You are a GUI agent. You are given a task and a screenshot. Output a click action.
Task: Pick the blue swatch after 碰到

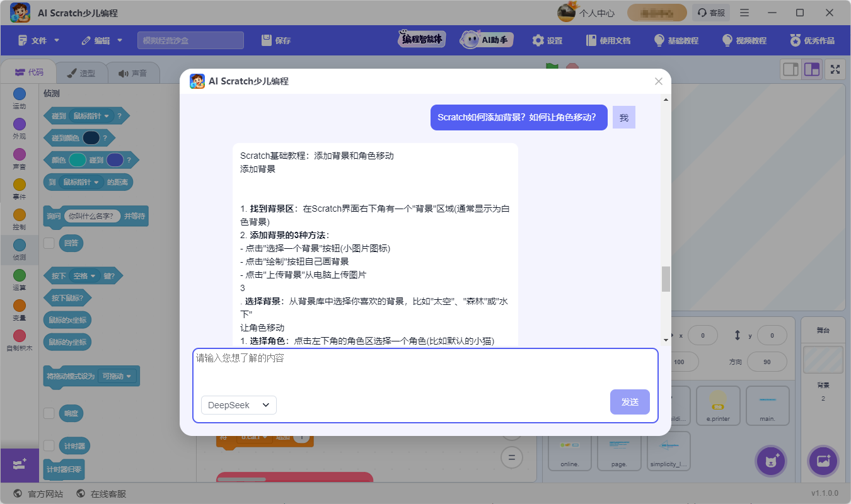pos(115,160)
